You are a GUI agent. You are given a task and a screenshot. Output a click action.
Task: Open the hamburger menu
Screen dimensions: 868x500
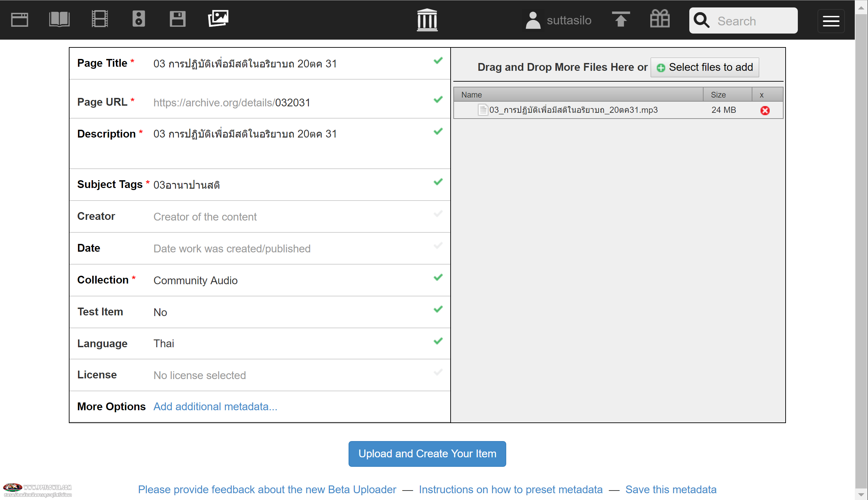click(x=831, y=21)
